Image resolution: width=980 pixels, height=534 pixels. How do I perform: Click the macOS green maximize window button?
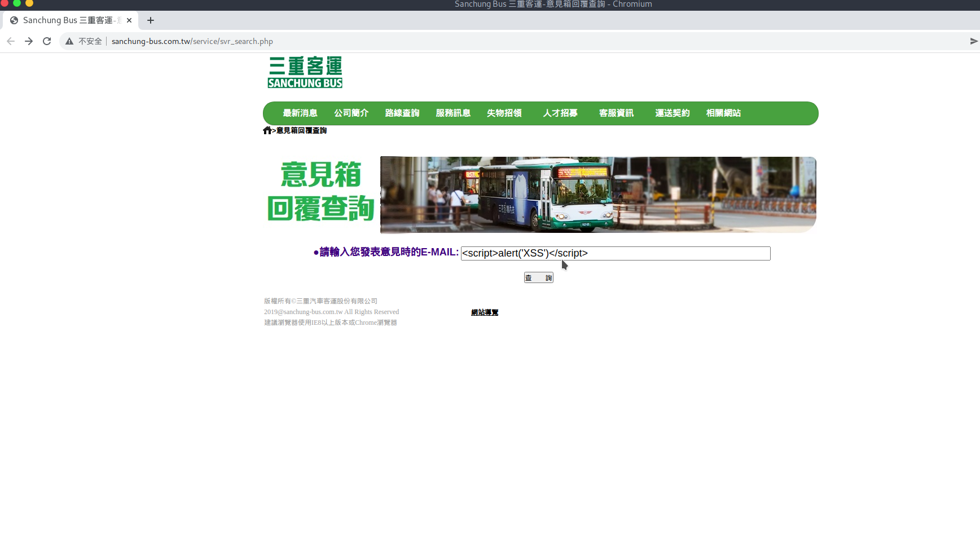17,3
